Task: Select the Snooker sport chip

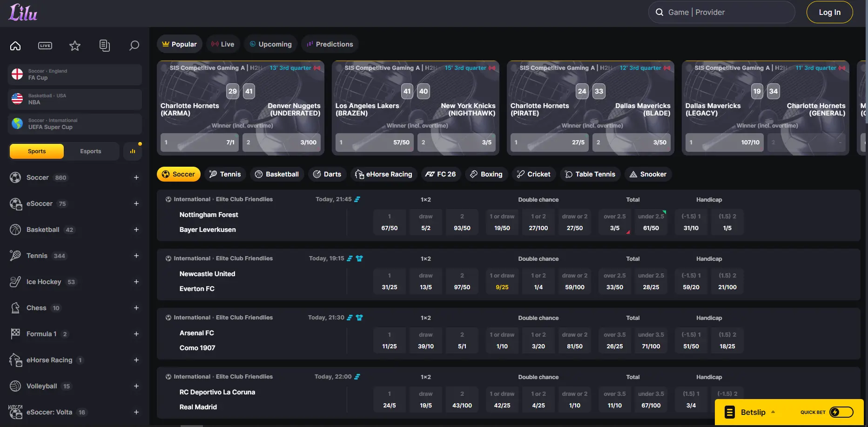Action: coord(648,174)
